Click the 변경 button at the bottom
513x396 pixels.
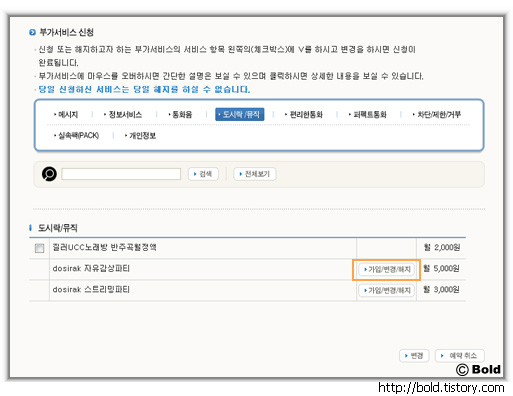(x=414, y=356)
